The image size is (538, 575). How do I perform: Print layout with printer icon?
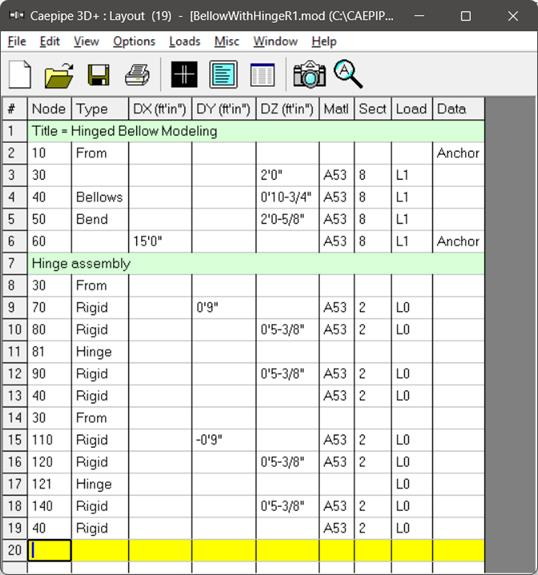137,75
